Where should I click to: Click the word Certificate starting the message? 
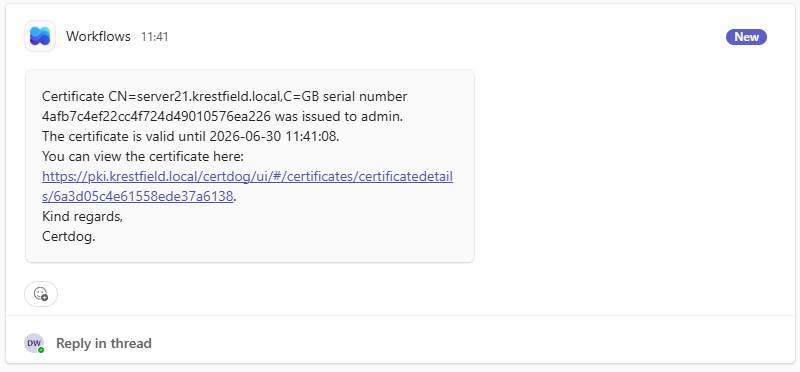coord(73,96)
